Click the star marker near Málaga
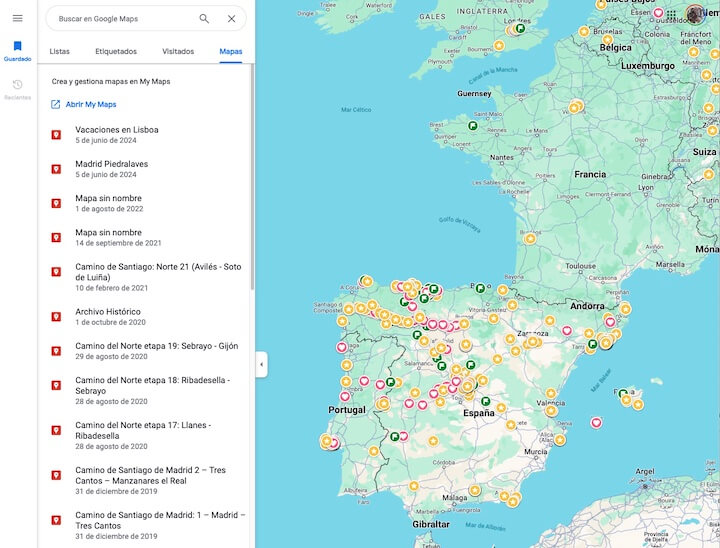Image resolution: width=720 pixels, height=548 pixels. click(475, 491)
